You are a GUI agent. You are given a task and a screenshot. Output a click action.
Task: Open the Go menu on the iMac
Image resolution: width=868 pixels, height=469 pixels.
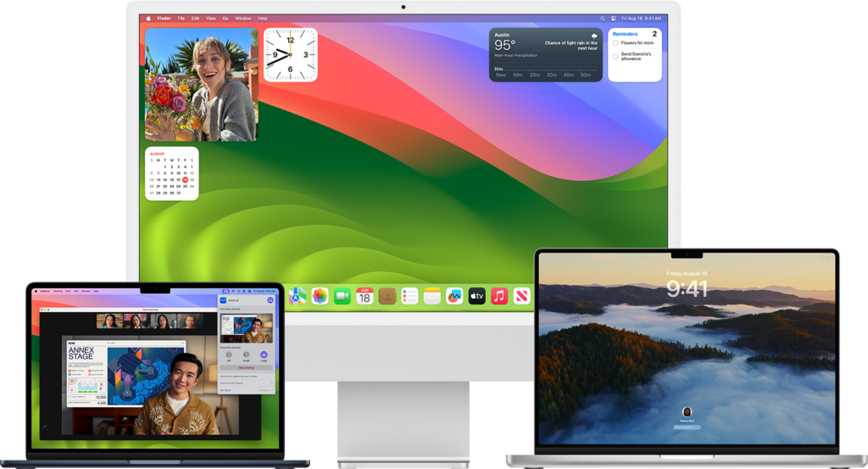coord(225,19)
